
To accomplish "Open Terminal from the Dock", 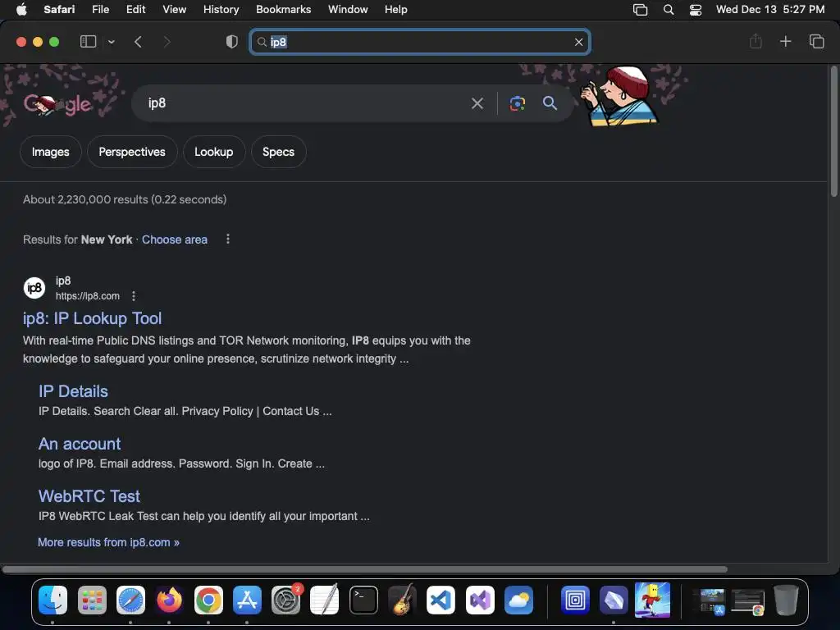I will 363,600.
